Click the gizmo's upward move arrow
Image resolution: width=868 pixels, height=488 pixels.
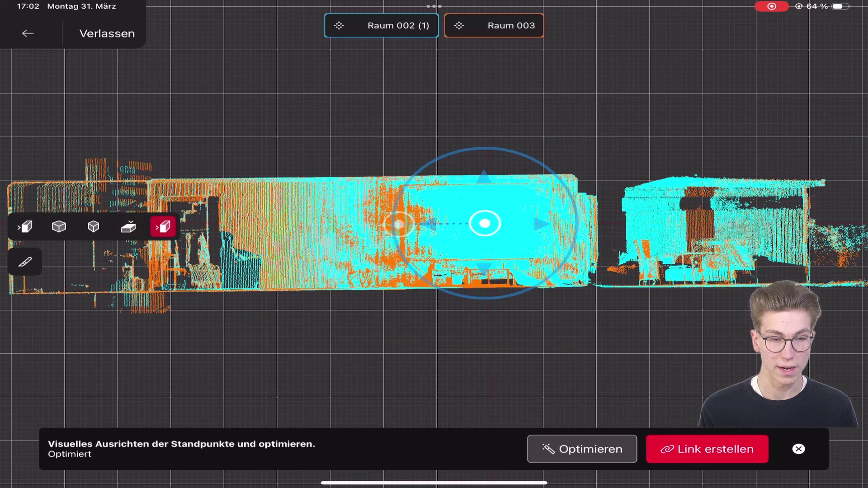point(484,177)
